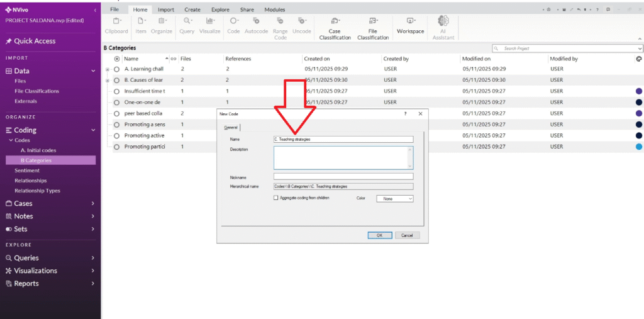Open the Import ribbon tab
Screen dimensions: 644x319
(x=166, y=9)
